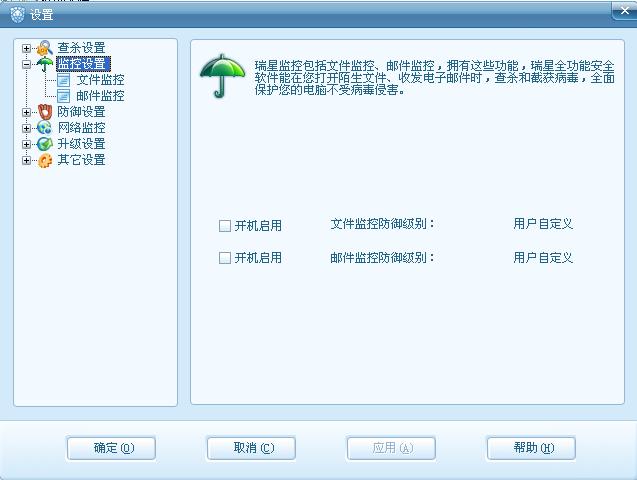Select 升级设置 in the settings tree
The height and width of the screenshot is (480, 637).
pos(81,144)
